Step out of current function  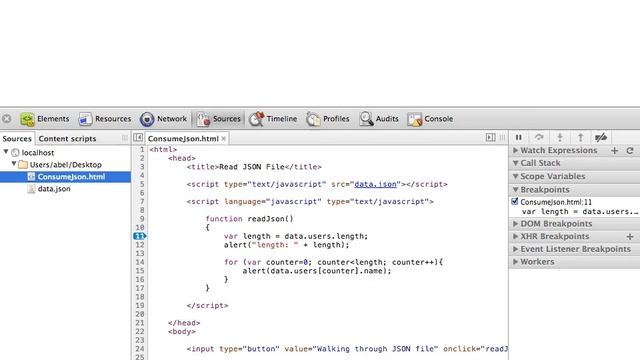[x=580, y=138]
